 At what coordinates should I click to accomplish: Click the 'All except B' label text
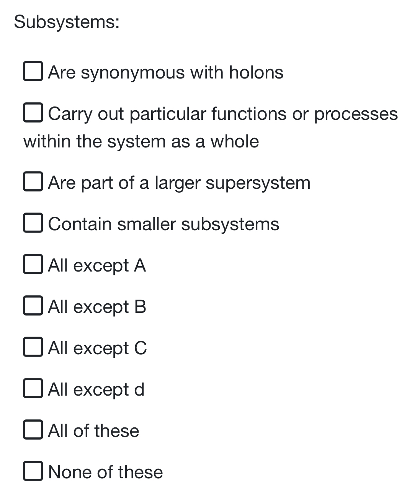click(97, 307)
